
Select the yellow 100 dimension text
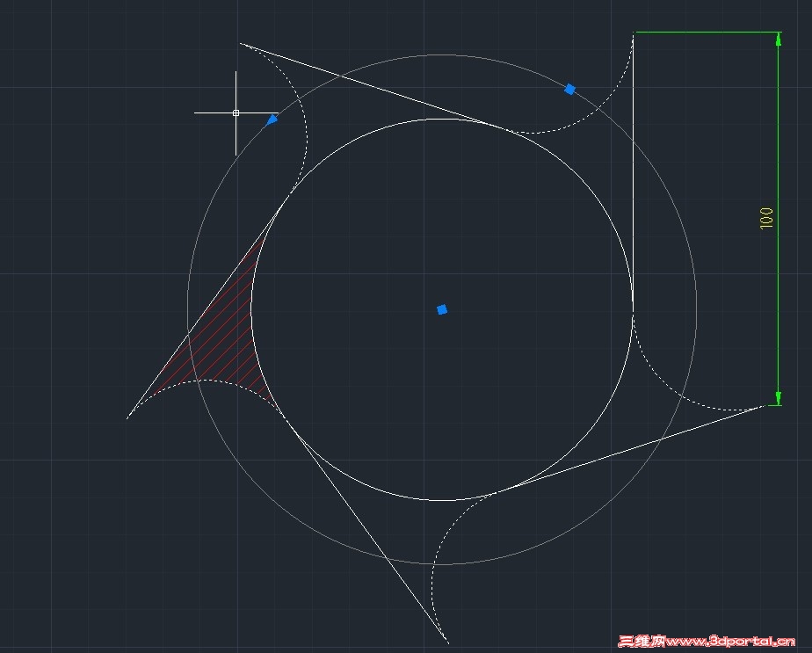(x=766, y=218)
